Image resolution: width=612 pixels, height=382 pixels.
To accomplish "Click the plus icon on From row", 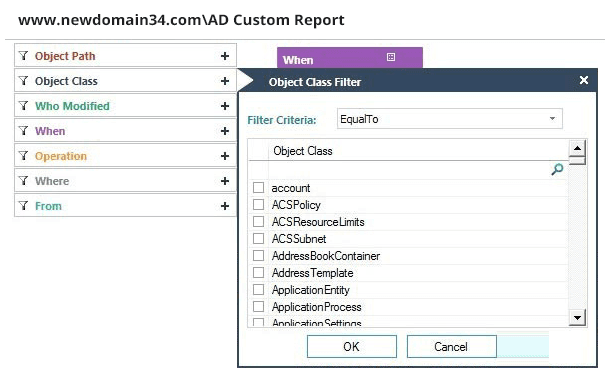I will tap(225, 206).
